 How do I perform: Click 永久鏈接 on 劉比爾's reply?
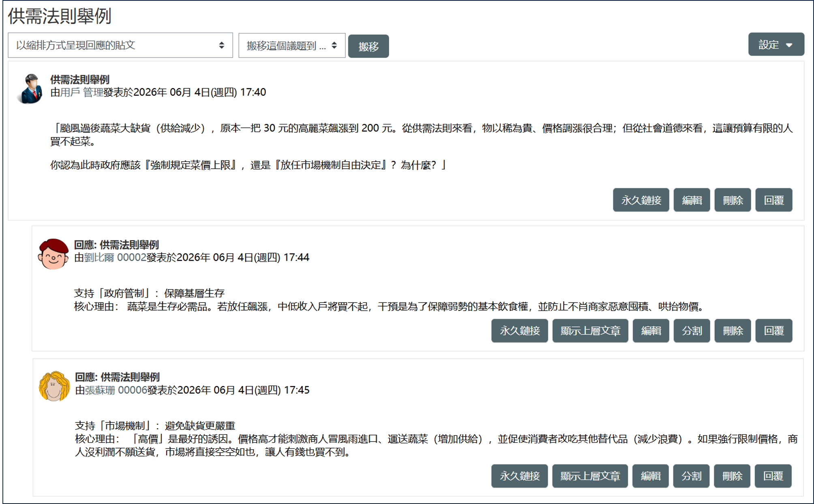(x=519, y=331)
